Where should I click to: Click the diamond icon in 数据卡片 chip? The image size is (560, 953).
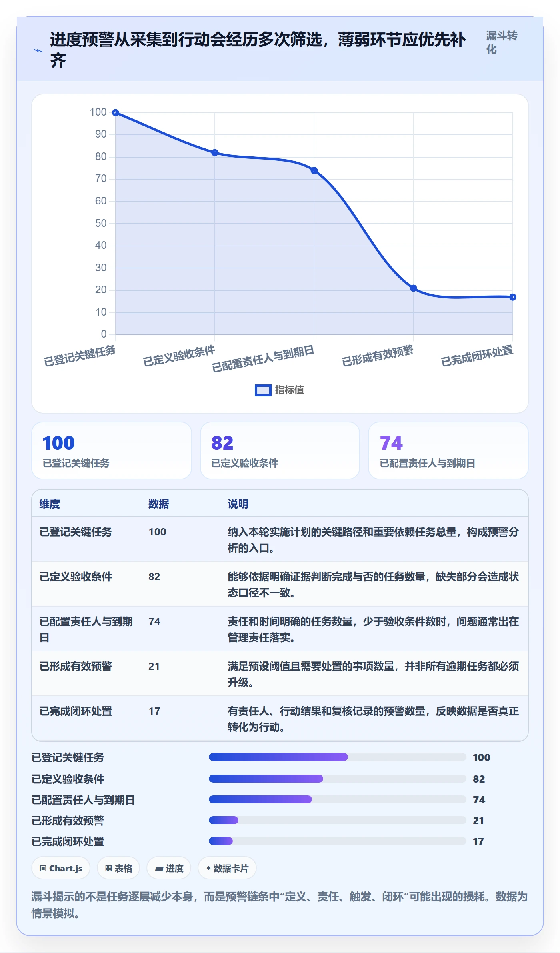click(208, 868)
